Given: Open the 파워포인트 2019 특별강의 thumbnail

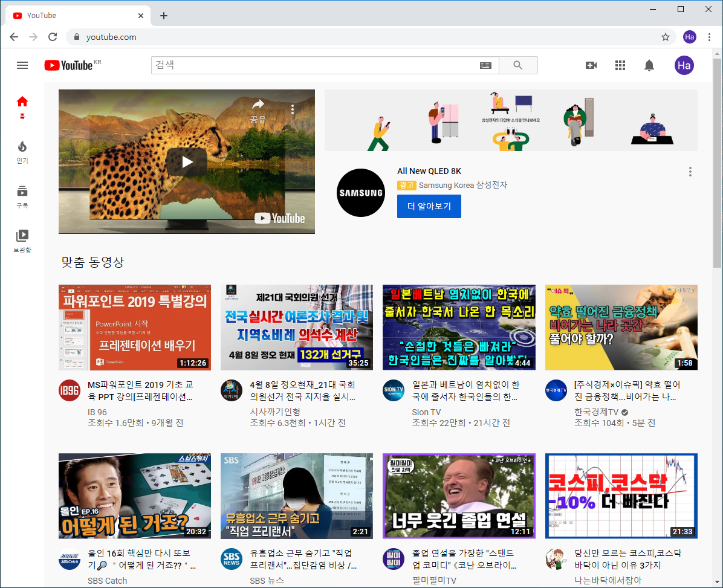Looking at the screenshot, I should coord(135,328).
